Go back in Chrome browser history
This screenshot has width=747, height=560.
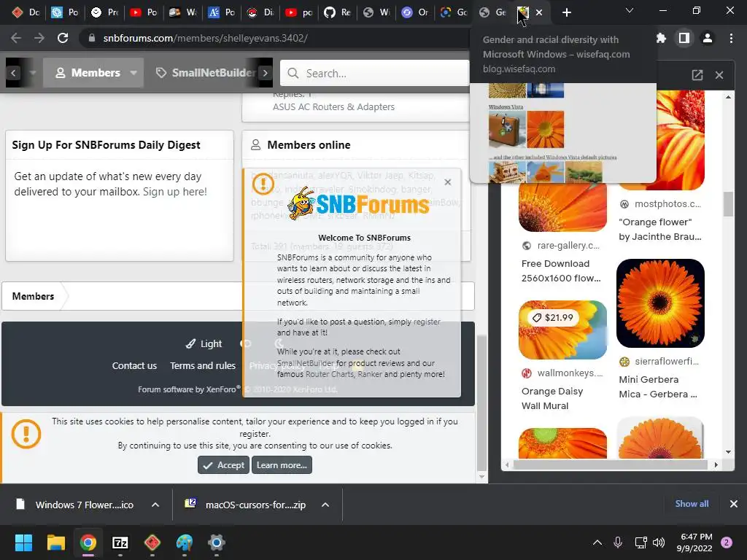coord(16,38)
